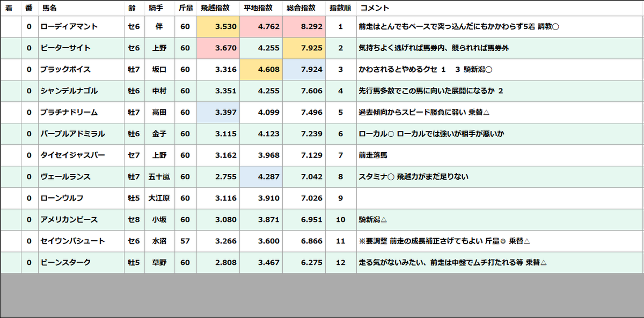The height and width of the screenshot is (318, 644).
Task: Select horse name プラチナドリーム
Action: click(69, 113)
